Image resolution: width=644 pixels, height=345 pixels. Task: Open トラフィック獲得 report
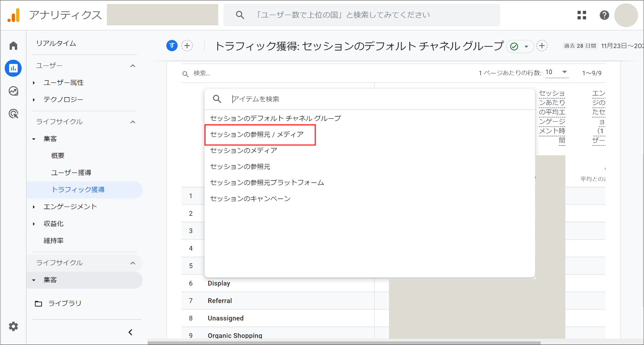point(84,190)
